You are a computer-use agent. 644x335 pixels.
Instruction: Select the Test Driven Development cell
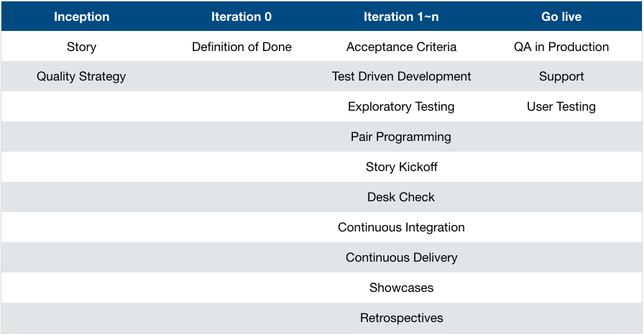401,76
